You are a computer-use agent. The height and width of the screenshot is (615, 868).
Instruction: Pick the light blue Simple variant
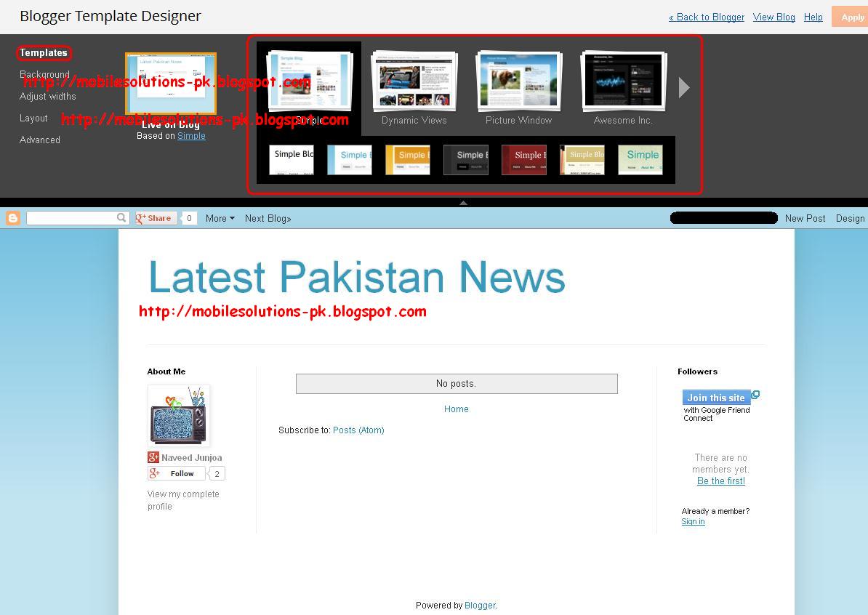click(x=349, y=160)
